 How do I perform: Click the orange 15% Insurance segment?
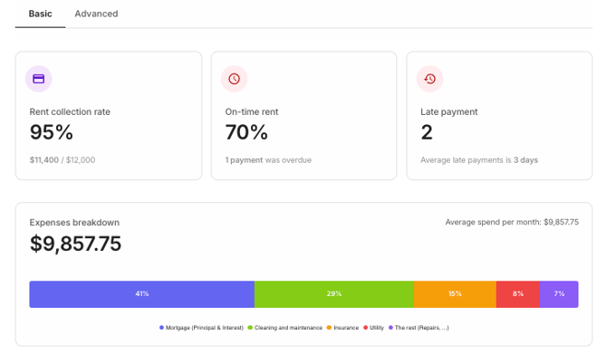pyautogui.click(x=455, y=294)
